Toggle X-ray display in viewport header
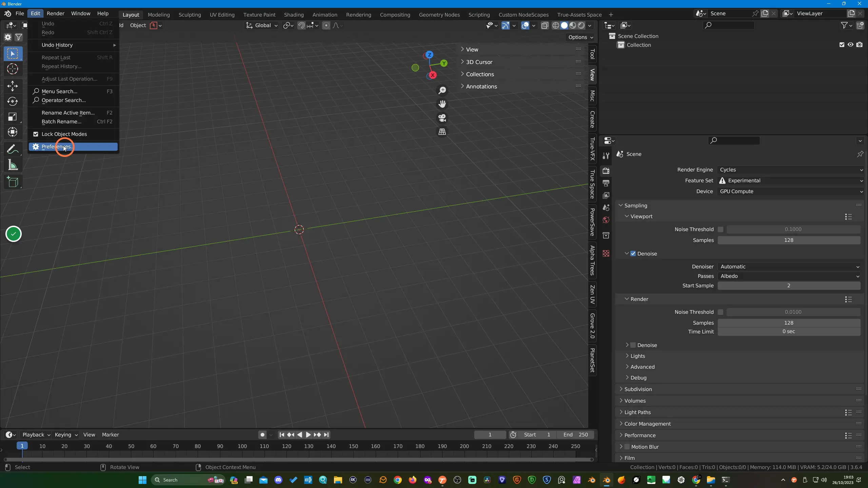868x488 pixels. [545, 25]
